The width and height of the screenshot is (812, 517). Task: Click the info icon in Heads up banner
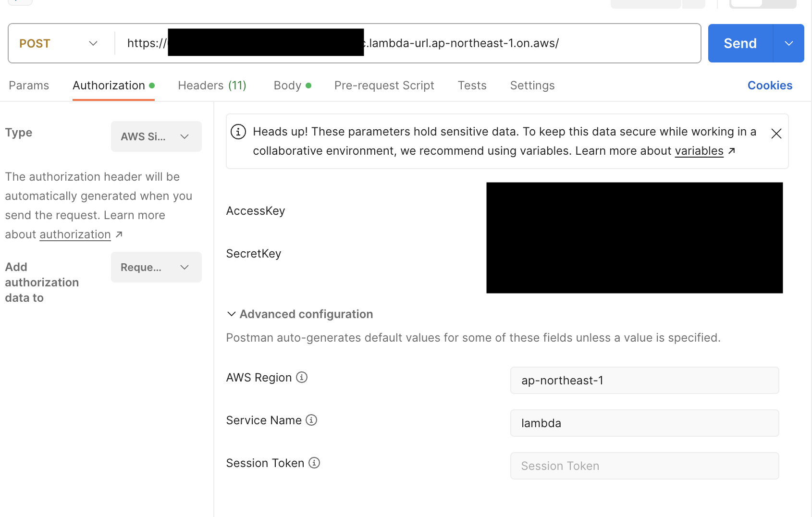tap(238, 132)
